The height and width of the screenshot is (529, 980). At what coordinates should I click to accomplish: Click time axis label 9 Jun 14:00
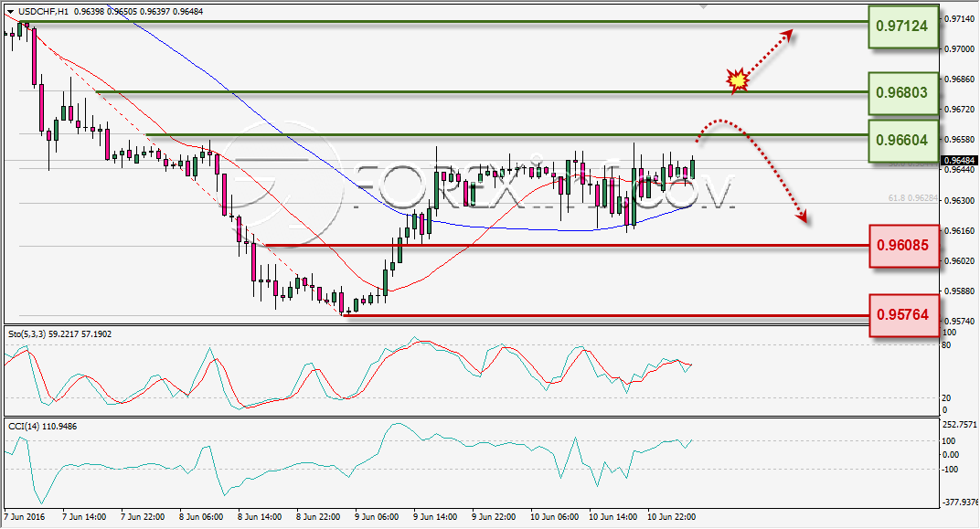coord(436,517)
